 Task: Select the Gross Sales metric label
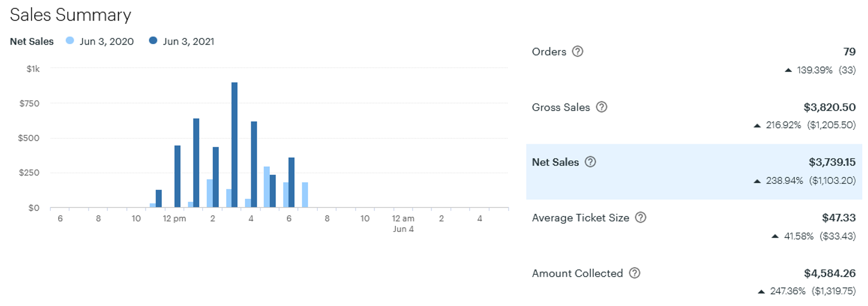tap(560, 108)
